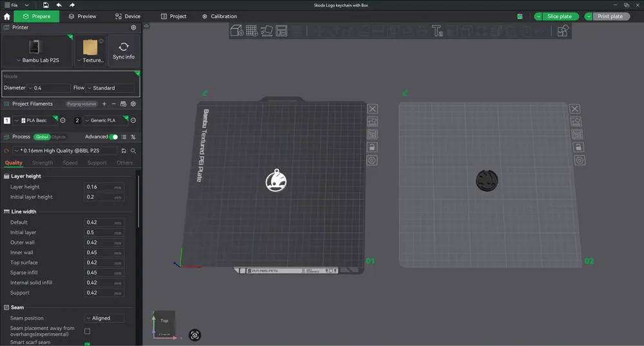
Task: Save the current process preset
Action: [x=124, y=150]
